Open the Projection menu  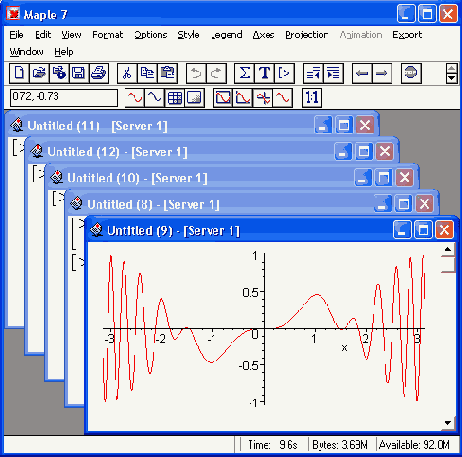coord(306,35)
